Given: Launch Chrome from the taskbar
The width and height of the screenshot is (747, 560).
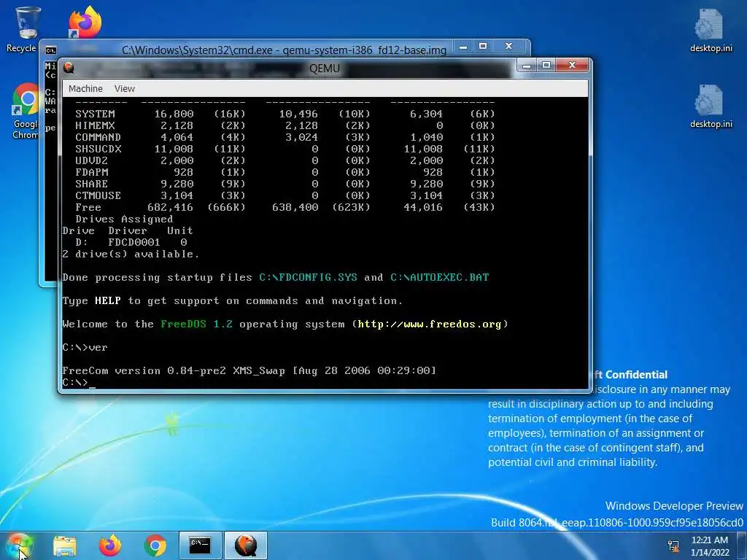Looking at the screenshot, I should [x=155, y=545].
